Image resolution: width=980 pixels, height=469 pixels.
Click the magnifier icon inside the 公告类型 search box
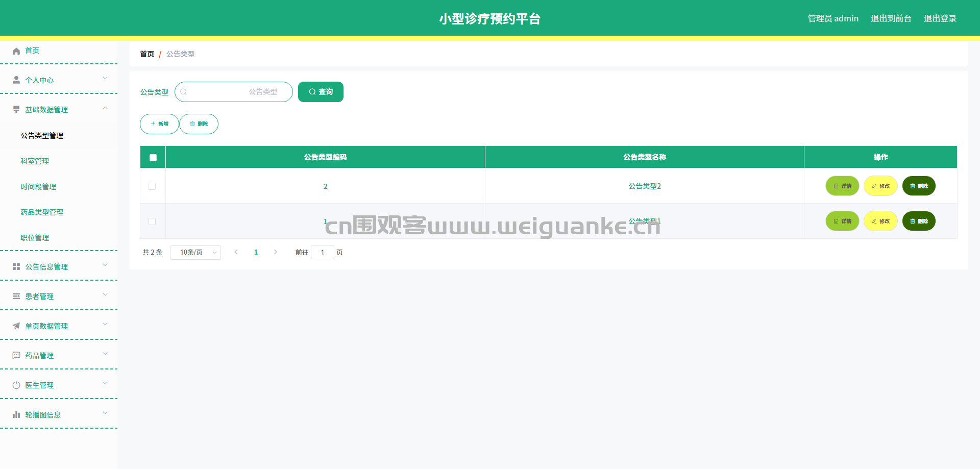pyautogui.click(x=184, y=92)
